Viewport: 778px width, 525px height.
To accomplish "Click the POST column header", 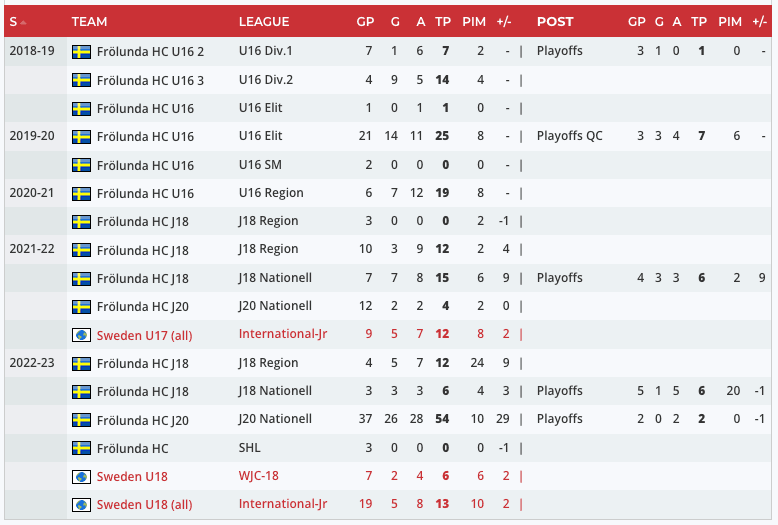I will (x=555, y=22).
